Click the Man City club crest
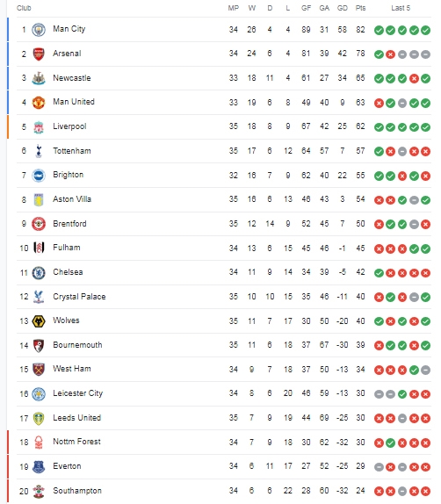 (39, 30)
